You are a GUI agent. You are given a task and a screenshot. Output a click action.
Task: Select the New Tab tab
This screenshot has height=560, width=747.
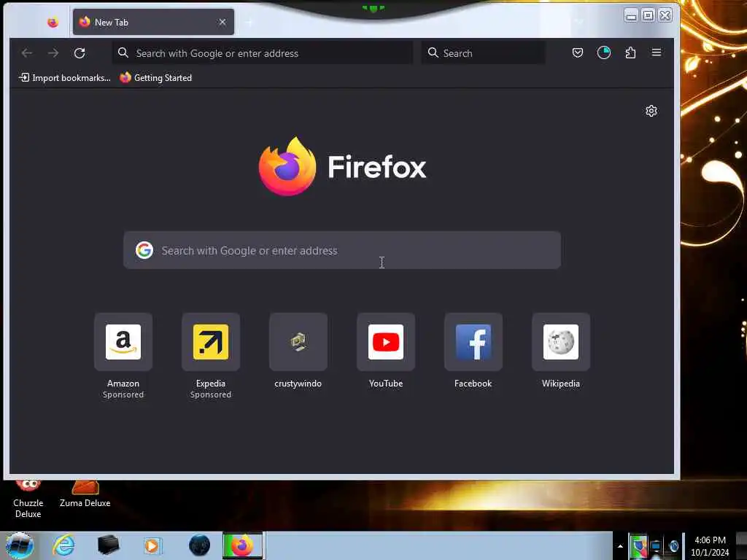153,22
